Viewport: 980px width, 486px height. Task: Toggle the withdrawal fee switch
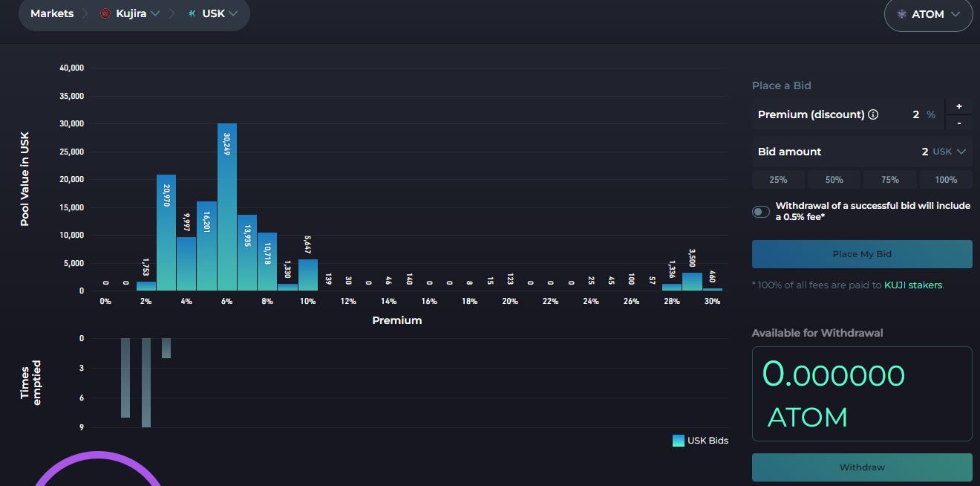(x=761, y=212)
